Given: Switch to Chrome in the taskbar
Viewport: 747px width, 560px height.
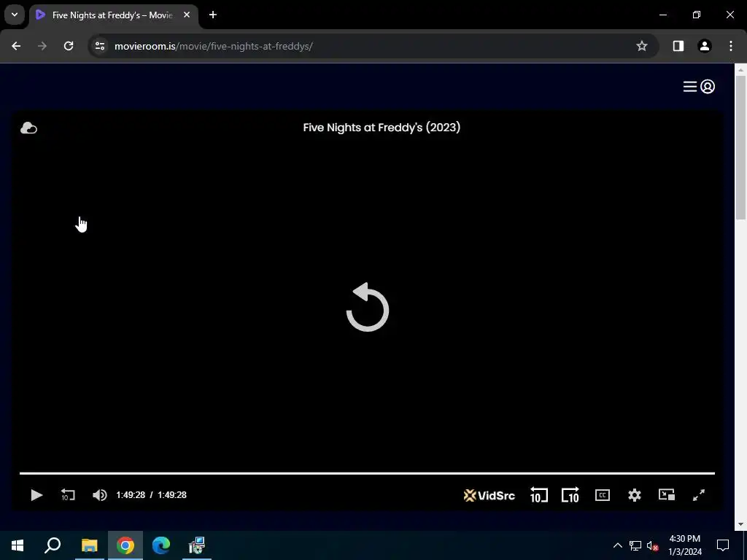Looking at the screenshot, I should pos(125,545).
